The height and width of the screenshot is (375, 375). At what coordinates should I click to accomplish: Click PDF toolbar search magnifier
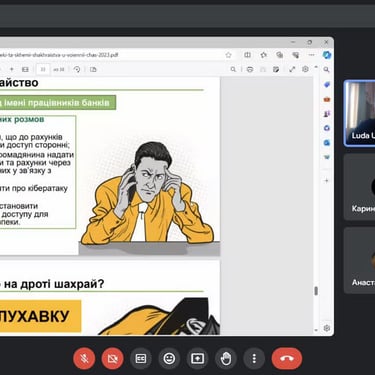(x=233, y=69)
